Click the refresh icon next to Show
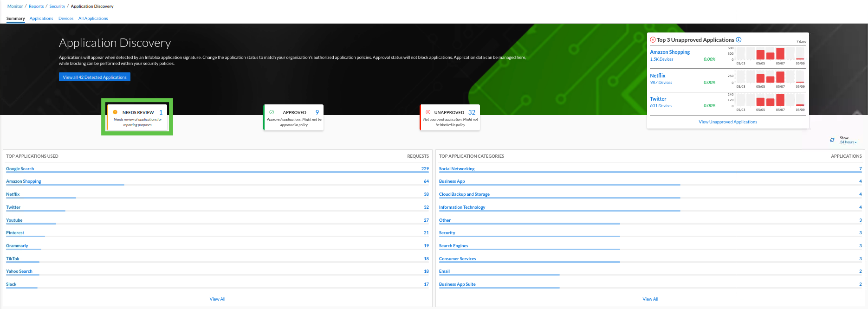The image size is (868, 309). coord(832,140)
